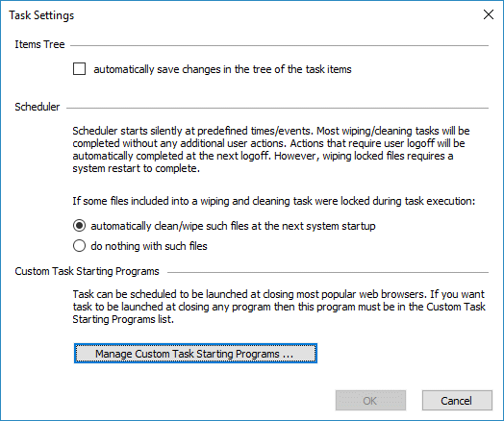
Task: Choose the 'do nothing with such files' radio
Action: click(79, 246)
